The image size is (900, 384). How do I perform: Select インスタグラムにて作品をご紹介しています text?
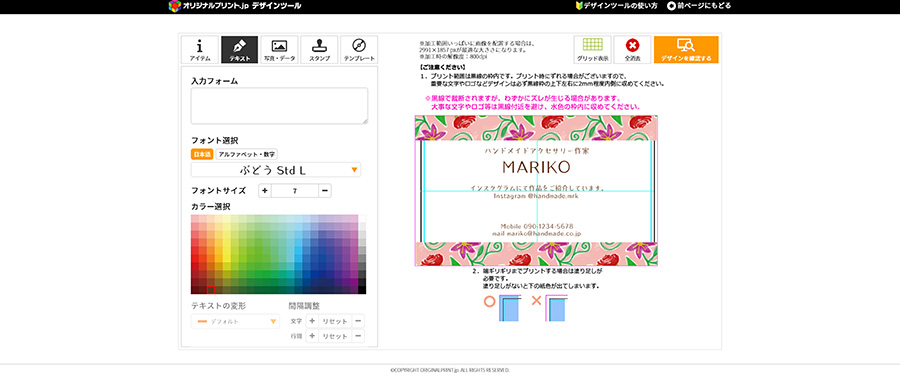pos(537,188)
